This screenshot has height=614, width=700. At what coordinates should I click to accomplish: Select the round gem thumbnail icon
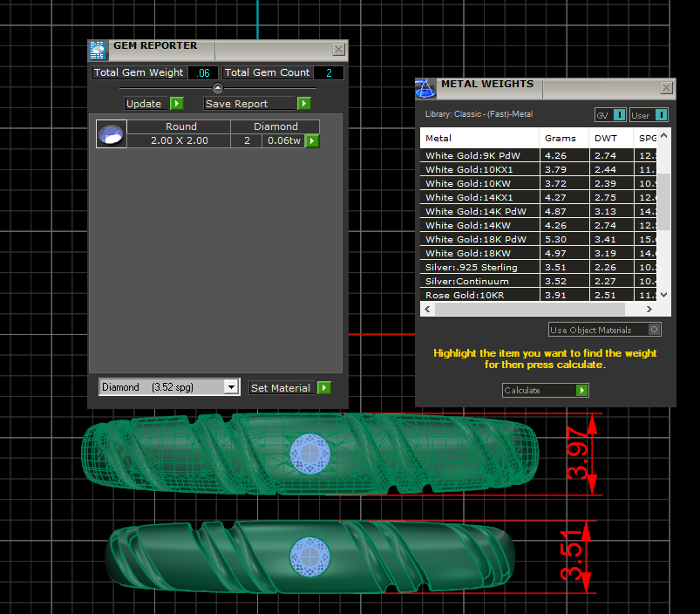(x=112, y=134)
